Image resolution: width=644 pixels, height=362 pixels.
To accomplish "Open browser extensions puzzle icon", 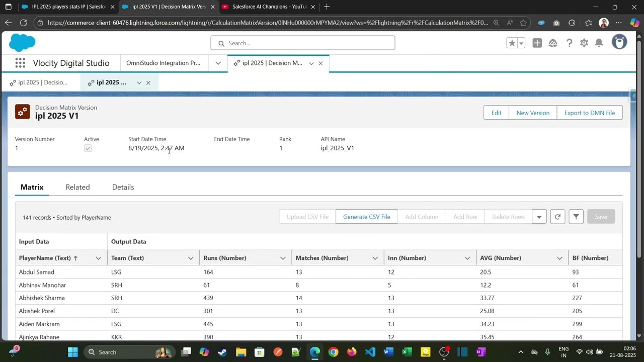I will coord(572,23).
